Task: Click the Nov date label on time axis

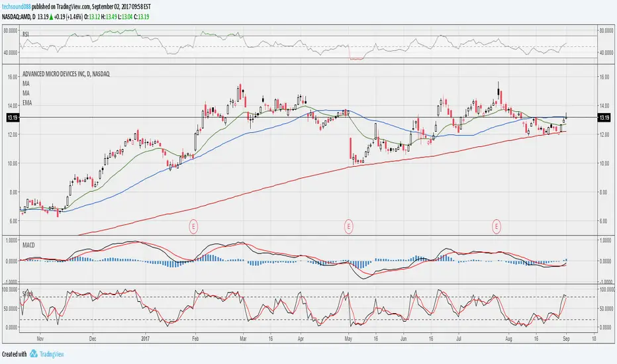Action: [40, 338]
